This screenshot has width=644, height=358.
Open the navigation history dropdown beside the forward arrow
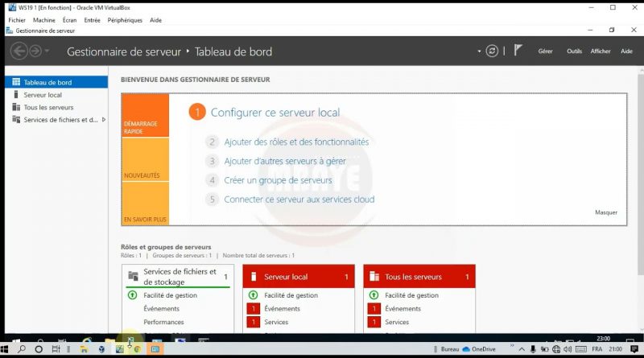pos(47,51)
